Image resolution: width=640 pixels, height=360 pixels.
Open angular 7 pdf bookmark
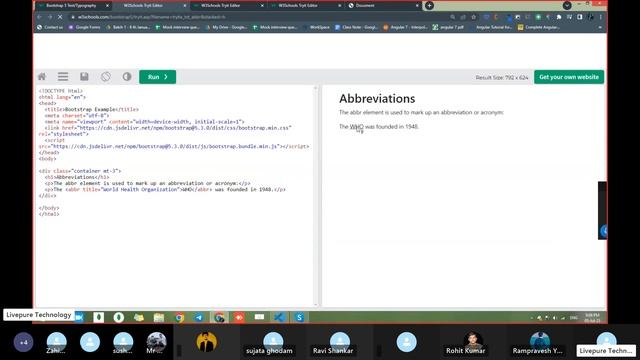click(x=448, y=27)
